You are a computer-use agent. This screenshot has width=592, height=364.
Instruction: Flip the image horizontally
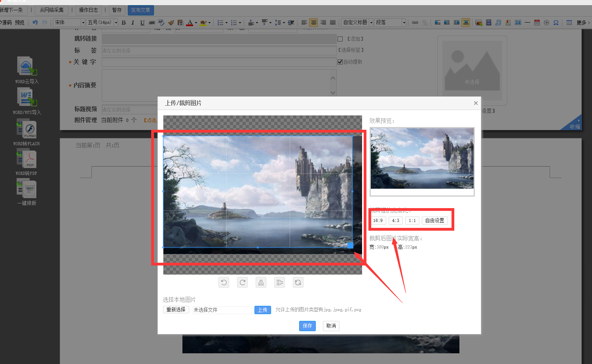click(261, 282)
